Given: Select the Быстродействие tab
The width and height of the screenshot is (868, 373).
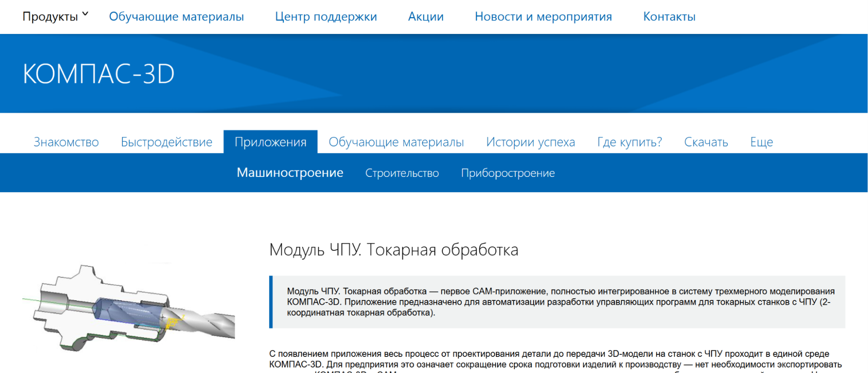Looking at the screenshot, I should 166,142.
